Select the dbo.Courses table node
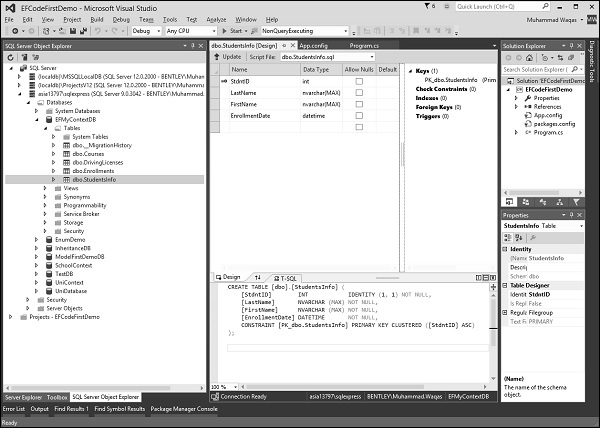600x428 pixels. pyautogui.click(x=87, y=153)
